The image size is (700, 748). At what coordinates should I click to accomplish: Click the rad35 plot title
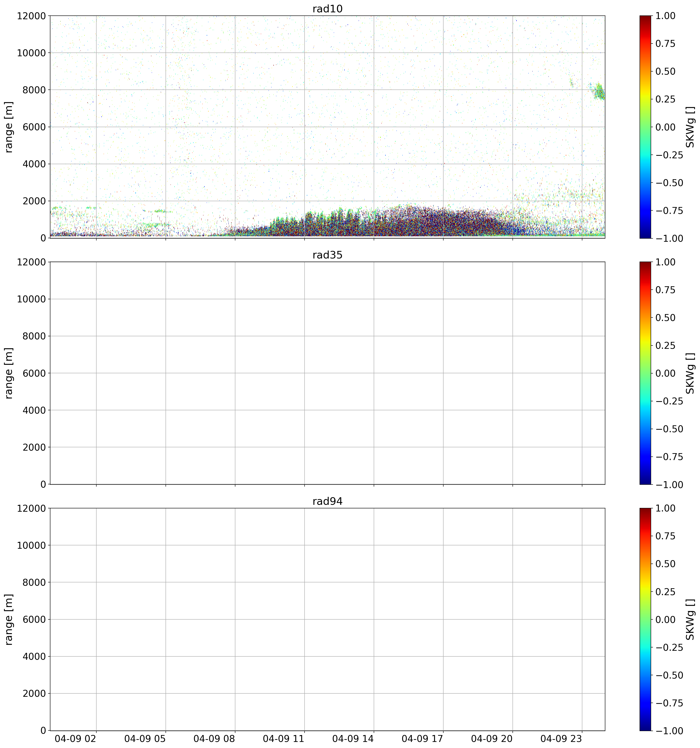tap(327, 255)
